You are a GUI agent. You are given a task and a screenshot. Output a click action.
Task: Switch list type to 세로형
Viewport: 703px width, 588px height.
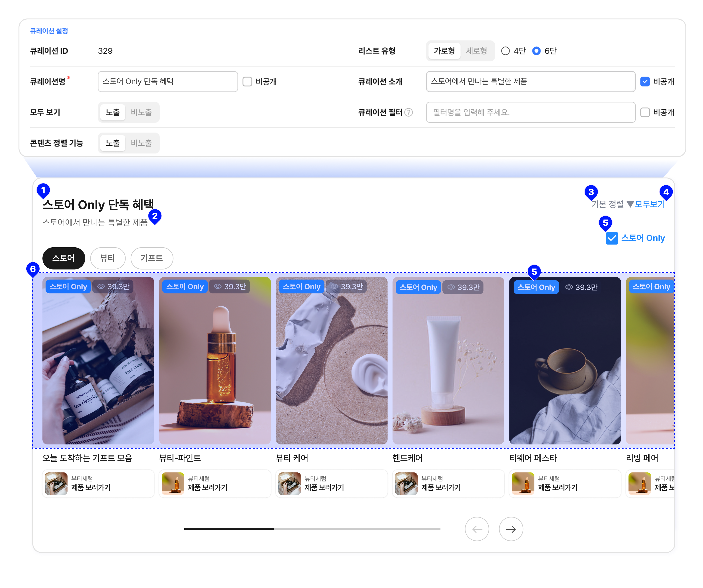click(x=476, y=51)
